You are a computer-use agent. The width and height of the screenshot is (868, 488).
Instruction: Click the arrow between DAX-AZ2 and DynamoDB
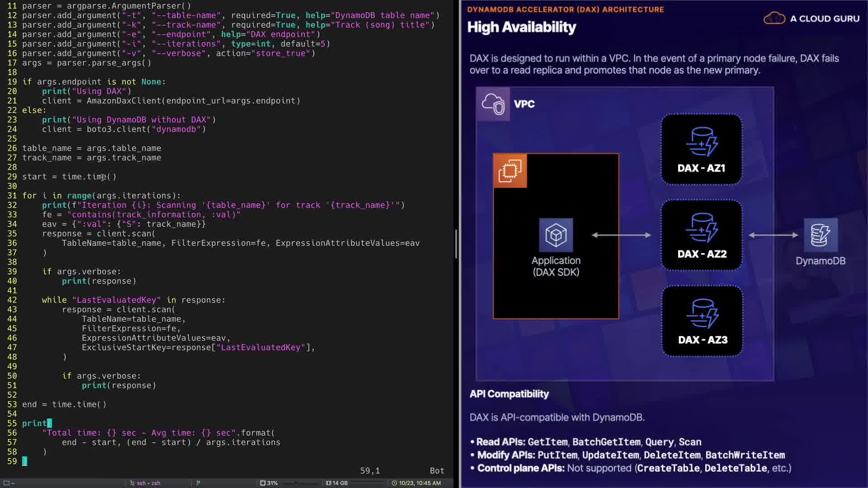point(773,235)
